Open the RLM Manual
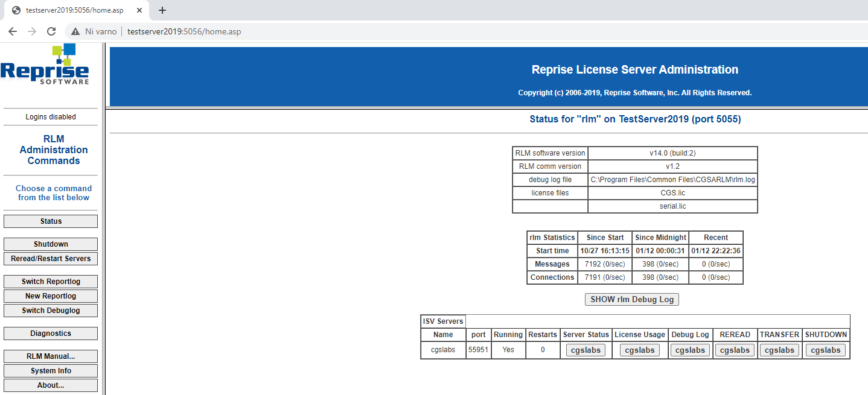 (51, 356)
